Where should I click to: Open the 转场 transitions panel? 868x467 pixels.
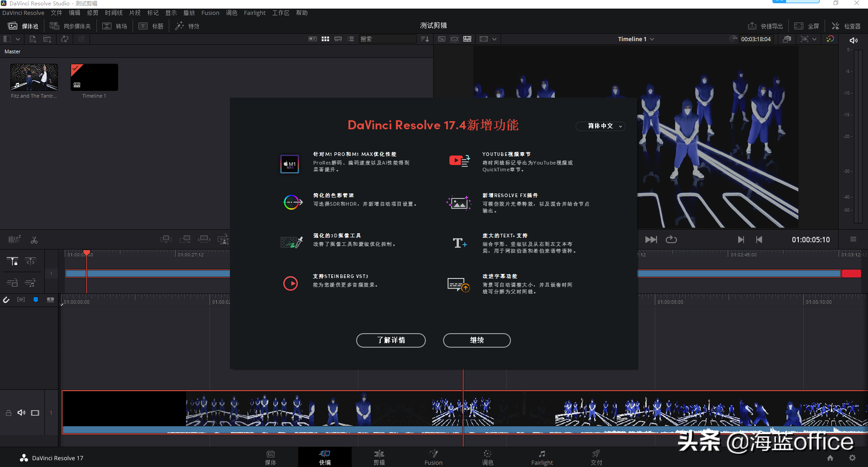tap(115, 26)
